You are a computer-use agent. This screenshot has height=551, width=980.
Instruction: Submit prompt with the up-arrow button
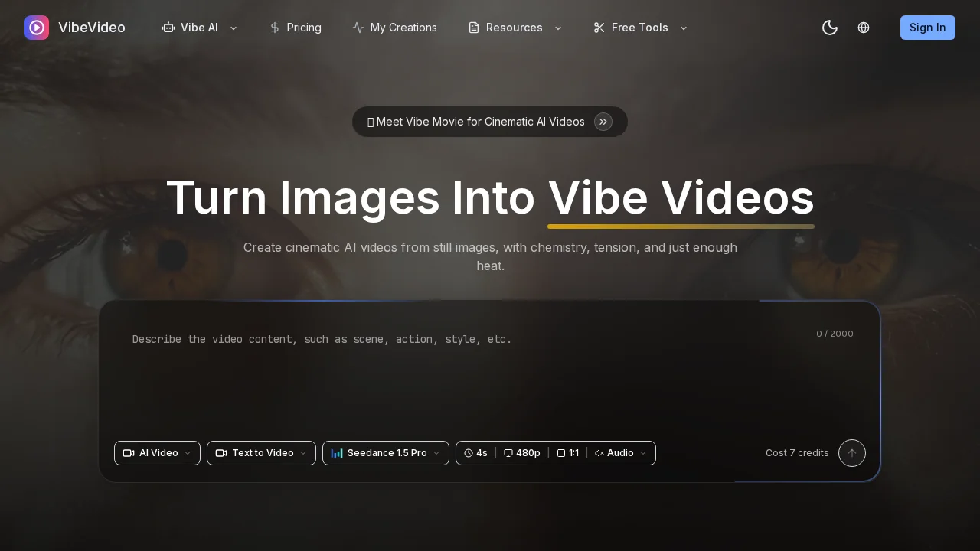852,453
